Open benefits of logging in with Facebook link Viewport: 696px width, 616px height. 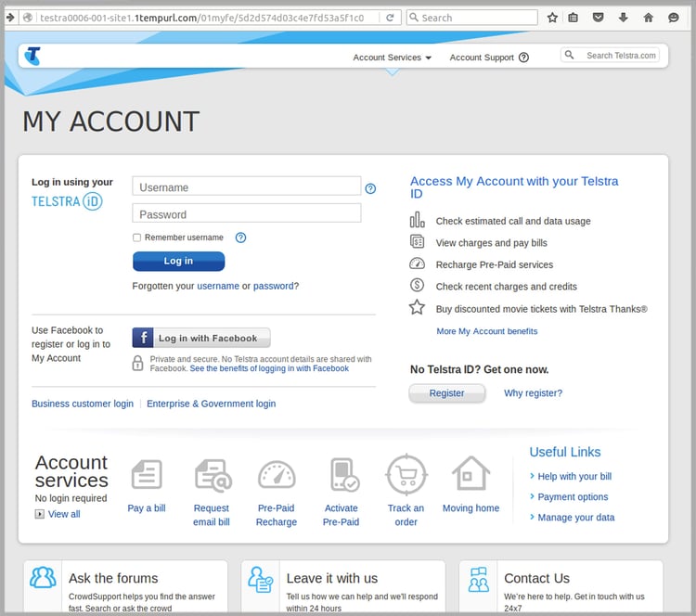tap(269, 369)
